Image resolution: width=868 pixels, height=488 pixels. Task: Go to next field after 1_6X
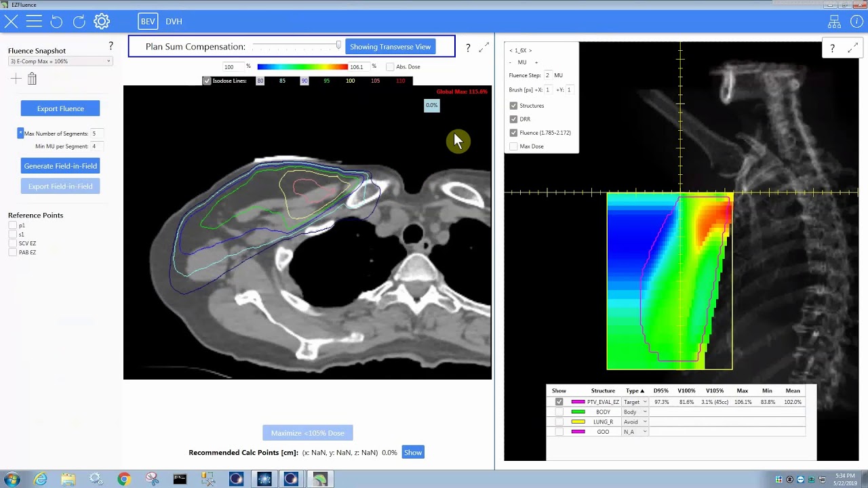point(530,50)
